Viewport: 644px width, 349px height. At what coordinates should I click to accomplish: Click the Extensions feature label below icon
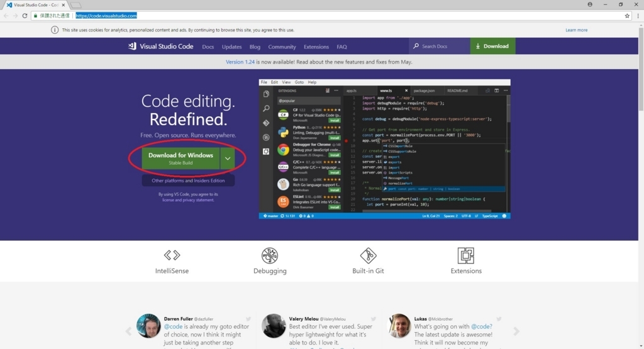click(466, 270)
